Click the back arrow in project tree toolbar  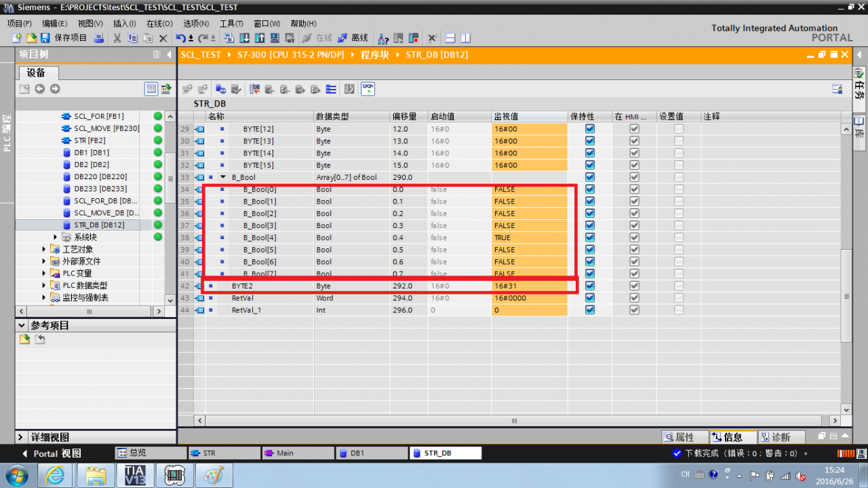coord(39,89)
